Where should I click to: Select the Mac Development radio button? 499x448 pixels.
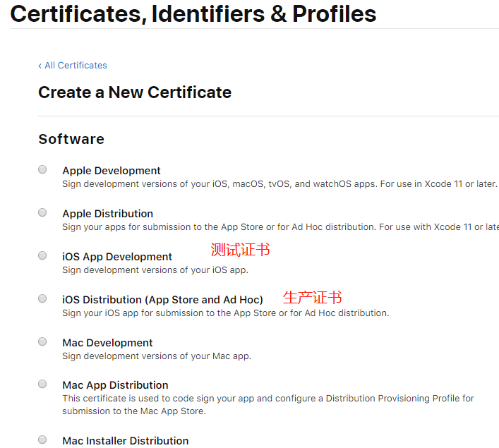[x=42, y=341]
